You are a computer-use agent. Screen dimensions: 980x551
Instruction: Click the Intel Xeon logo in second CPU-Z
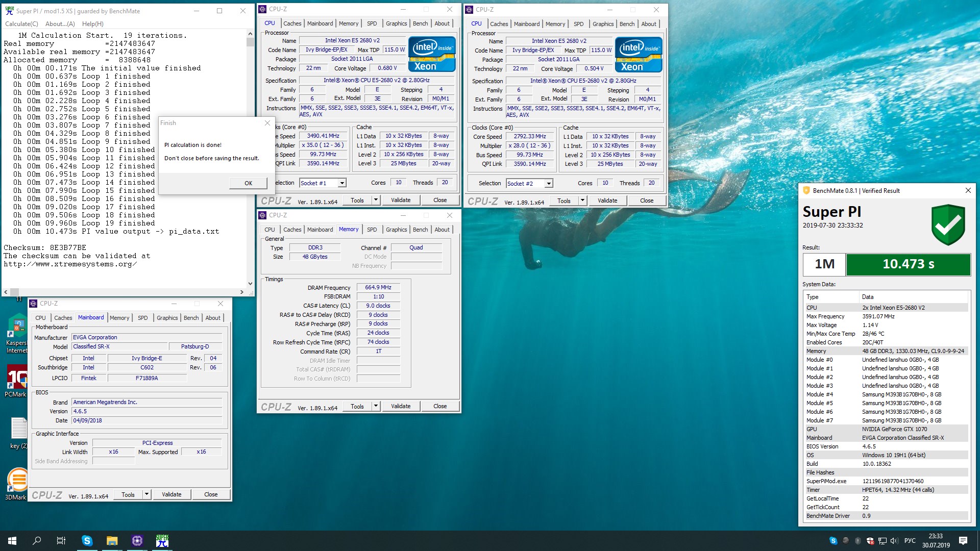coord(639,55)
